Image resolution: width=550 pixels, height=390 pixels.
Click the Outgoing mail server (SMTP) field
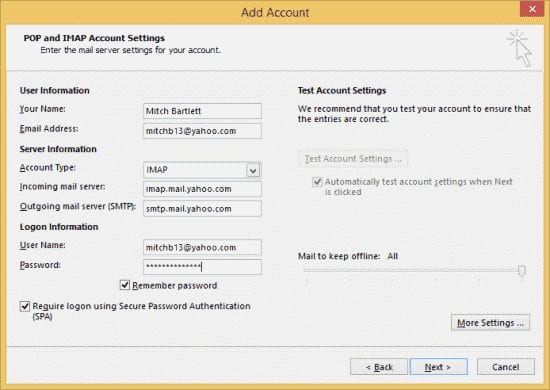click(x=202, y=209)
